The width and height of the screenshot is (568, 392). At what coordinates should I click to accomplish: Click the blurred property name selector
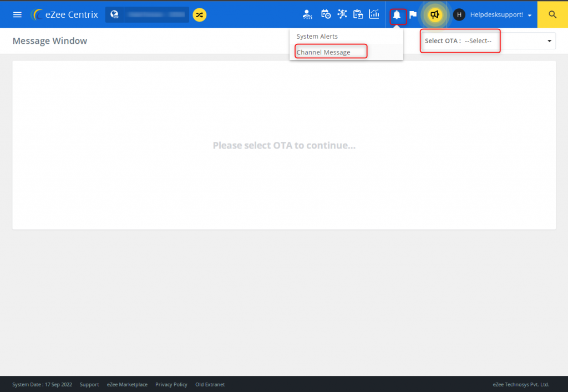tap(156, 15)
